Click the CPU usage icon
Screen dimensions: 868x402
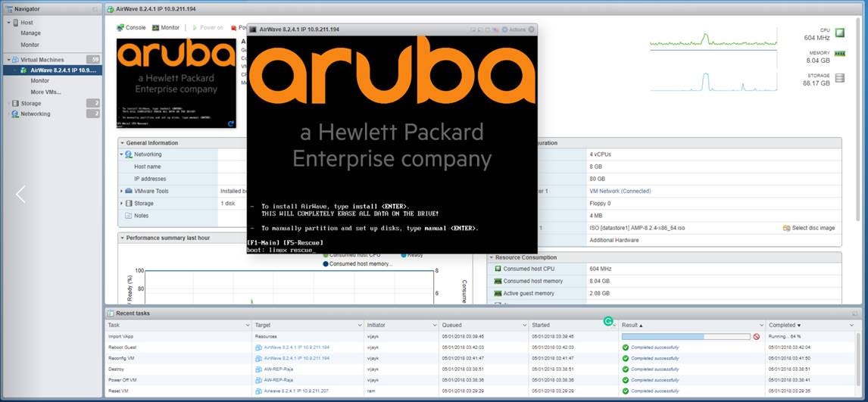click(840, 33)
